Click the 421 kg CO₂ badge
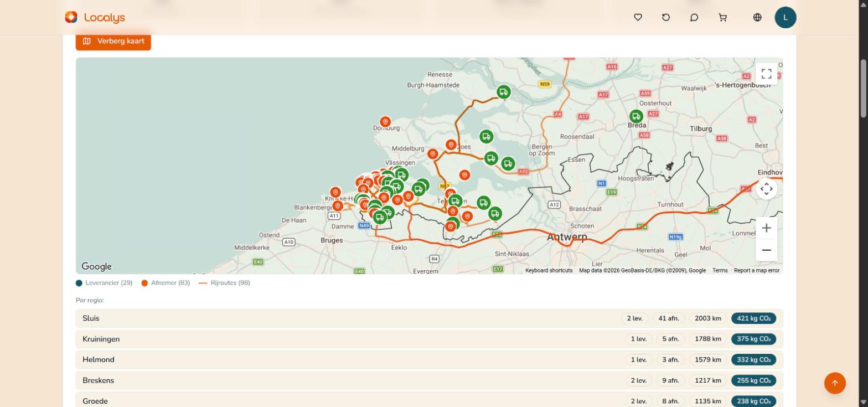 [753, 318]
